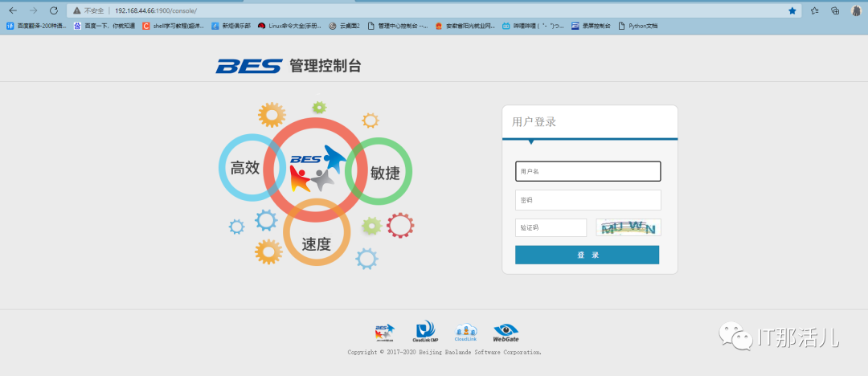Image resolution: width=868 pixels, height=376 pixels.
Task: Open the 哔哩哔哩 bookmark
Action: tap(533, 26)
